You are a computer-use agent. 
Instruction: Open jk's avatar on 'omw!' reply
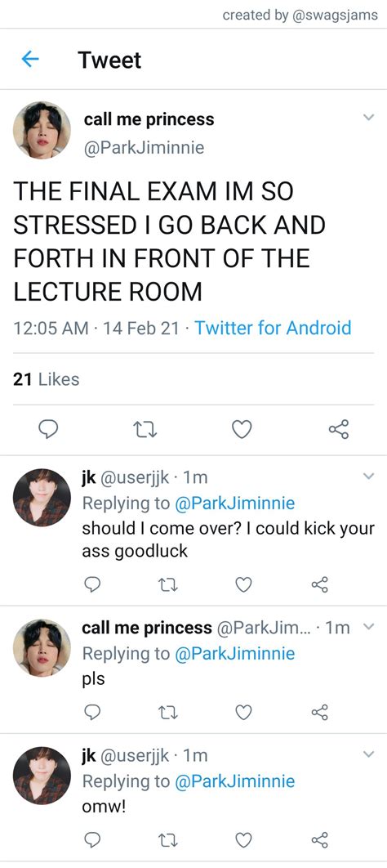[x=42, y=776]
